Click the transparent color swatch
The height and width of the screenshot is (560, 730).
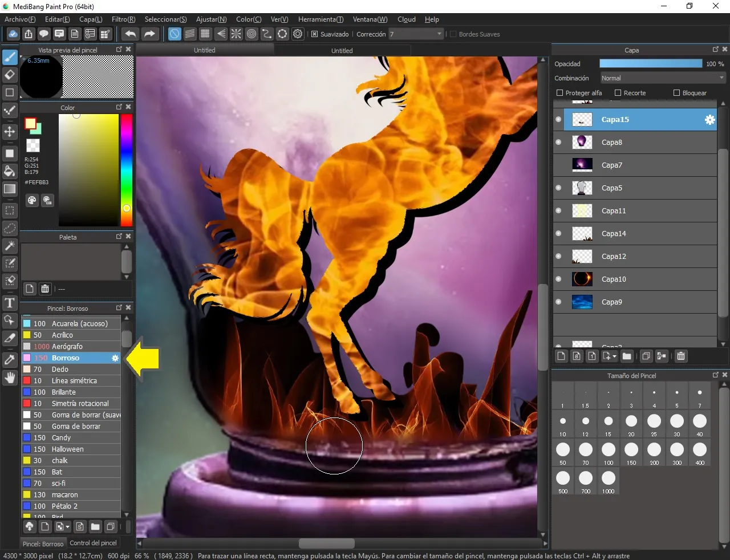[x=33, y=145]
